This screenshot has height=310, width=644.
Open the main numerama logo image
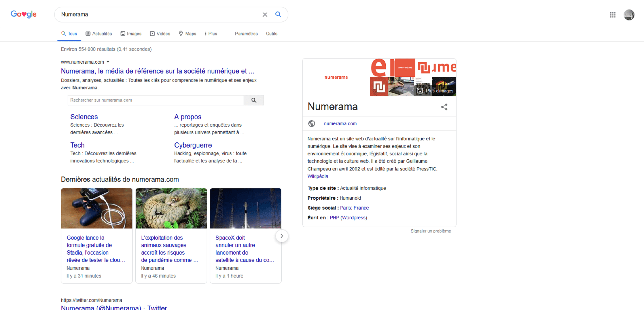click(336, 77)
